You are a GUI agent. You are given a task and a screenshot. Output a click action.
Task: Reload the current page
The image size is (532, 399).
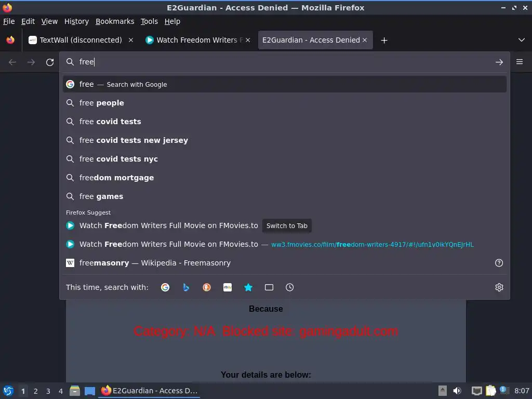click(50, 62)
